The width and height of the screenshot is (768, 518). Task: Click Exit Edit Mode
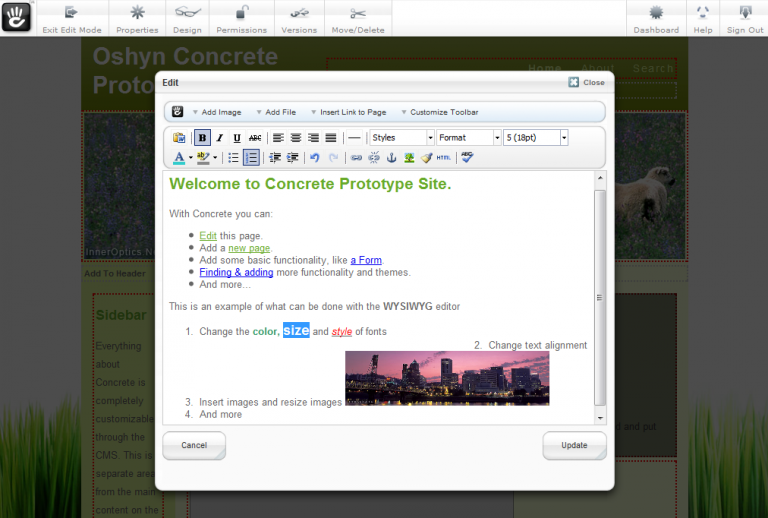(x=72, y=19)
